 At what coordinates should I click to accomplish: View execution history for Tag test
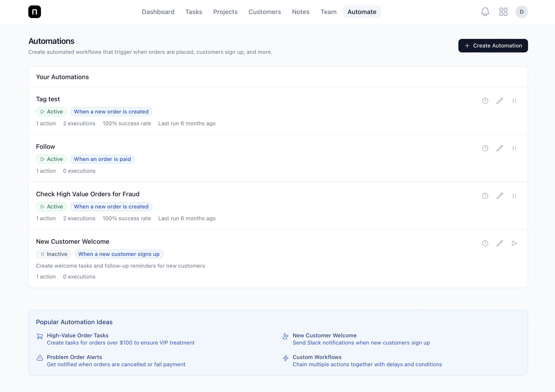485,101
